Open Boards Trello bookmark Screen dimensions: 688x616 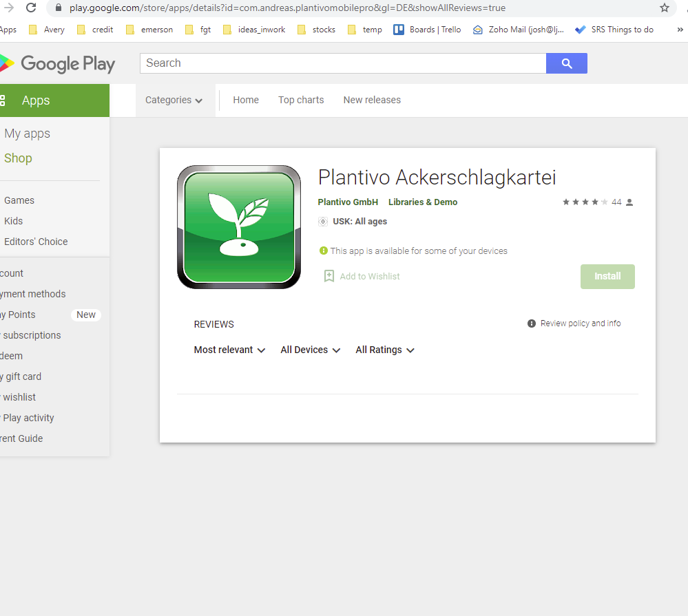click(428, 30)
